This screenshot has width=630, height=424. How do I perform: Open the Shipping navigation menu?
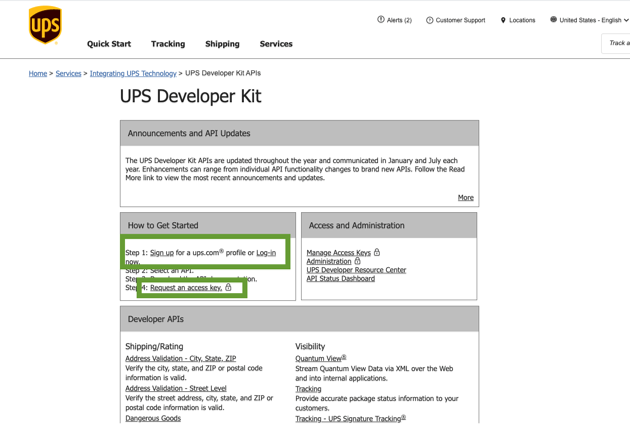coord(222,44)
